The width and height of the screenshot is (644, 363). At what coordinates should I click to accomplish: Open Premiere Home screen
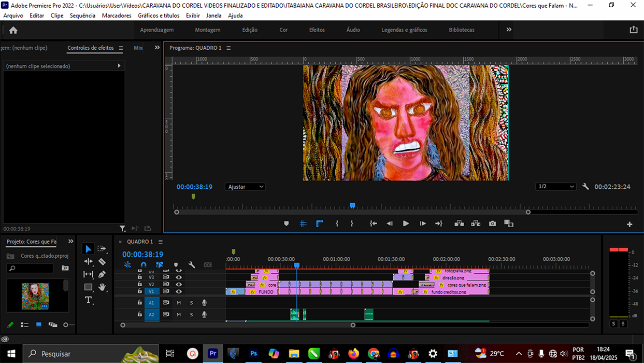(13, 30)
